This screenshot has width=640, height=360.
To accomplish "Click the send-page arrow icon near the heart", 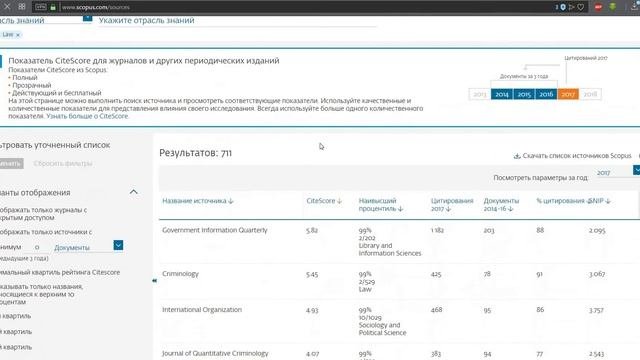I will click(571, 7).
